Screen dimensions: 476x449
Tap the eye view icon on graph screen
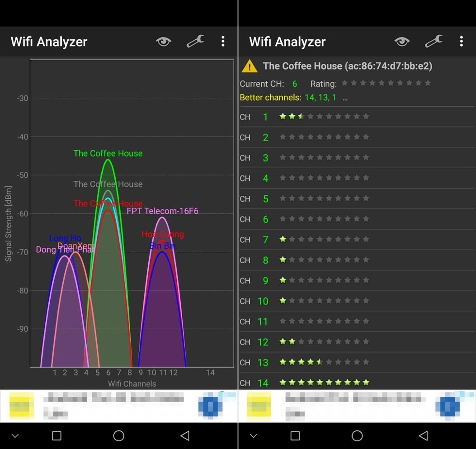point(164,42)
